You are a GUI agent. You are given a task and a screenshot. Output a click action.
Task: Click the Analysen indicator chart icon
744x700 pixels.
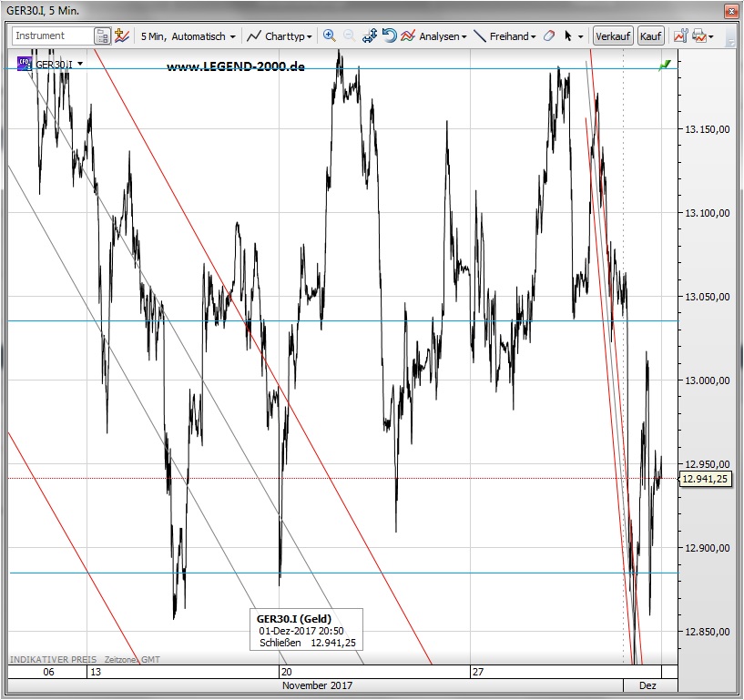click(x=408, y=36)
